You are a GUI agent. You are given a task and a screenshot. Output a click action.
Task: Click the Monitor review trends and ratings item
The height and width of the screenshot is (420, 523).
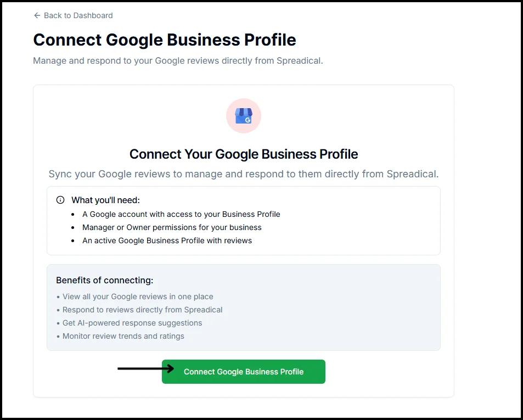click(x=123, y=336)
